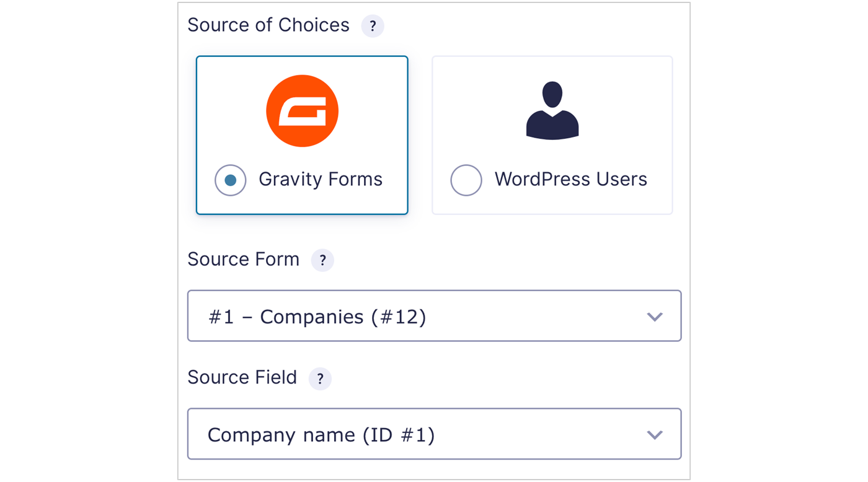The image size is (868, 482).
Task: Click the orange Gravity Forms logo
Action: coord(302,111)
